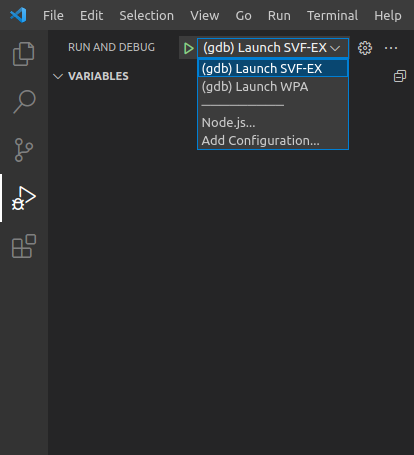This screenshot has width=414, height=455.
Task: Open the three-dot more actions menu
Action: pyautogui.click(x=391, y=48)
